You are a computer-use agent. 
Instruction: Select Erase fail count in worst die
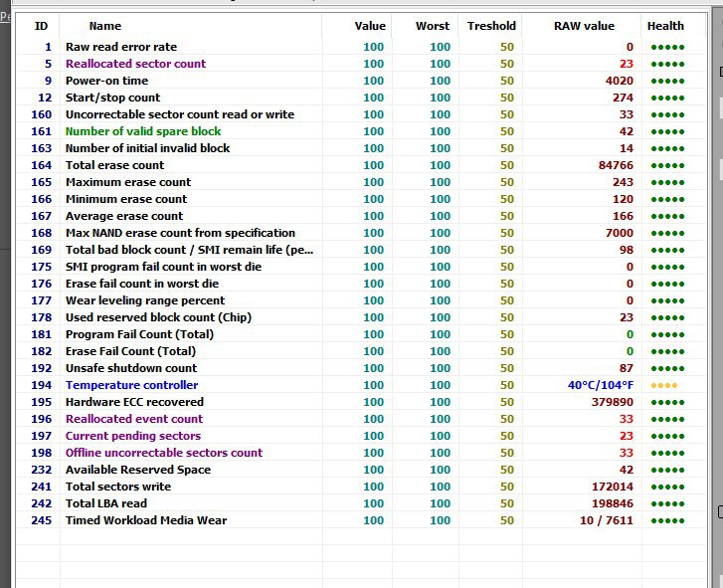361,284
